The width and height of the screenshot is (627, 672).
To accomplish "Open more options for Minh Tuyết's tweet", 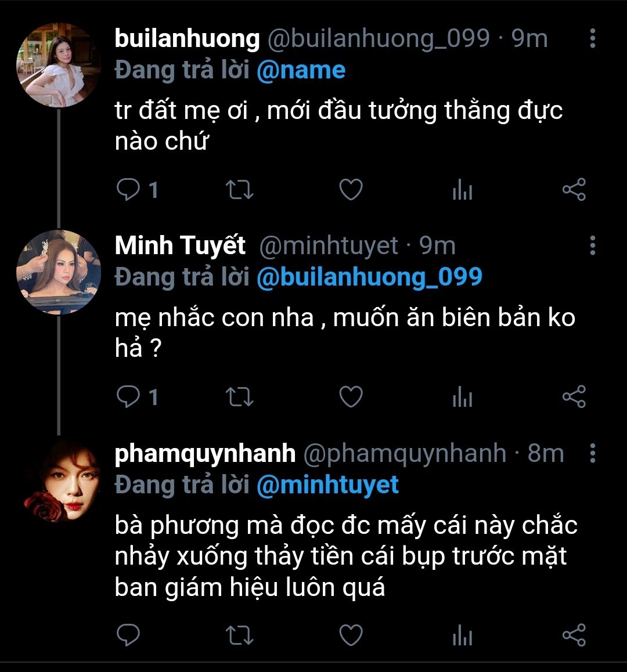I will click(592, 245).
